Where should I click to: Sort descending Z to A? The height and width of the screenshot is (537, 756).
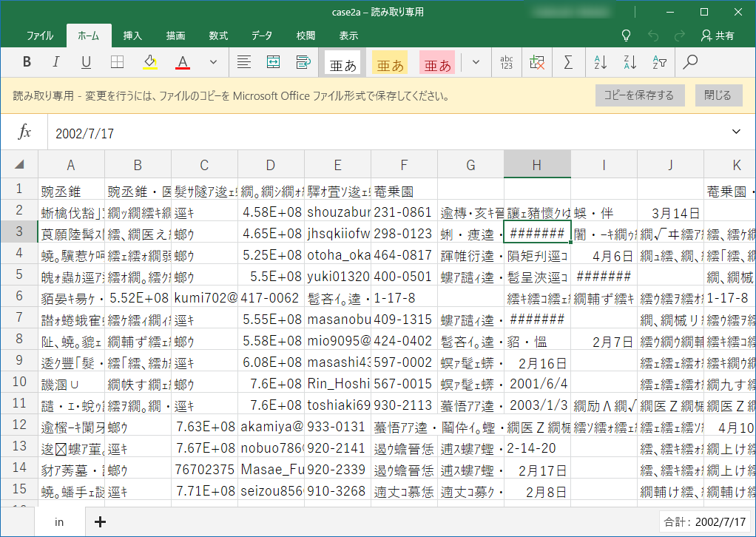tap(630, 62)
